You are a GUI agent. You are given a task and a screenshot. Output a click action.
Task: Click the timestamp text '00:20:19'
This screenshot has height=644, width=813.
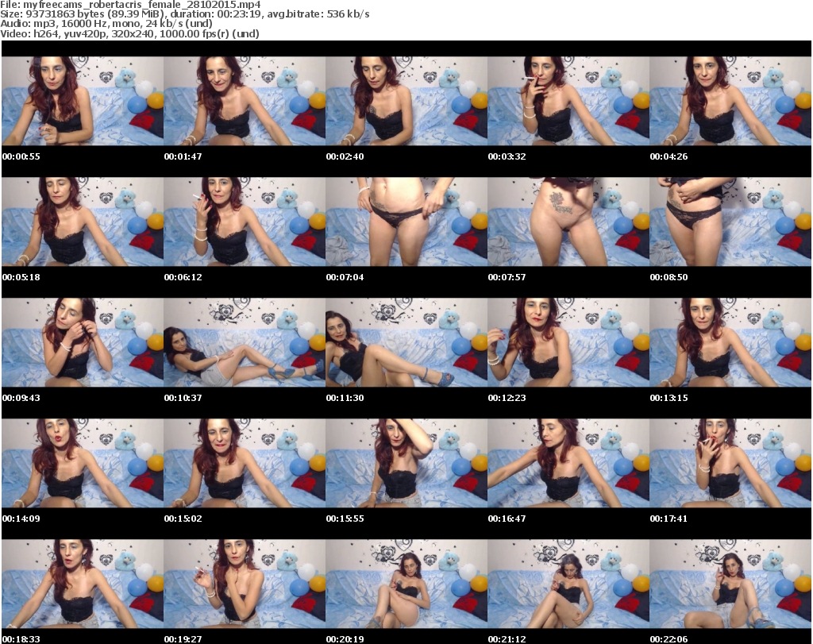pos(345,639)
